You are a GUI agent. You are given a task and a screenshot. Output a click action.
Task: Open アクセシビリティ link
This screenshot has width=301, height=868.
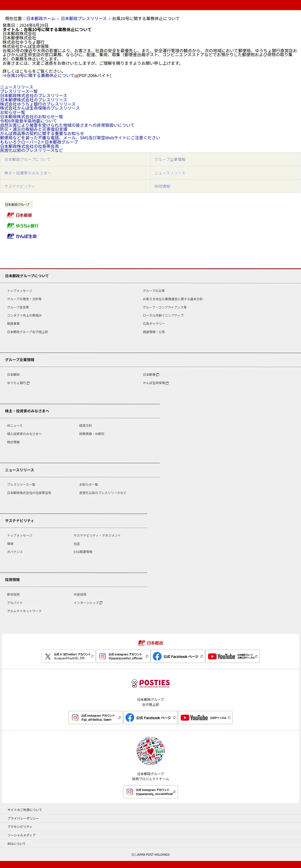[x=20, y=827]
